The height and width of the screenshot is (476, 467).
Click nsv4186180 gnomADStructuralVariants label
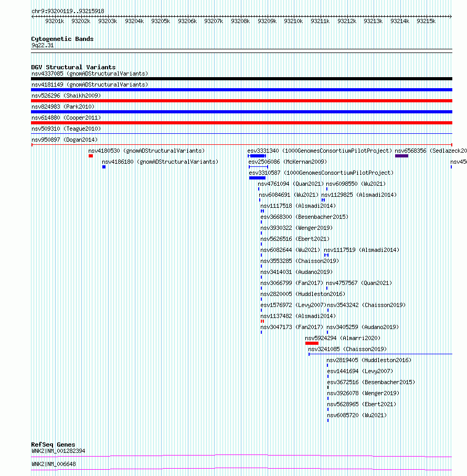(160, 162)
